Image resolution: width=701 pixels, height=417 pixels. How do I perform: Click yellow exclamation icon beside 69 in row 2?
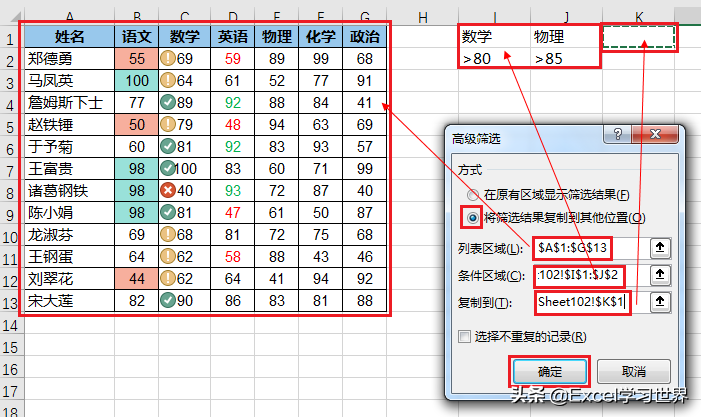[168, 59]
